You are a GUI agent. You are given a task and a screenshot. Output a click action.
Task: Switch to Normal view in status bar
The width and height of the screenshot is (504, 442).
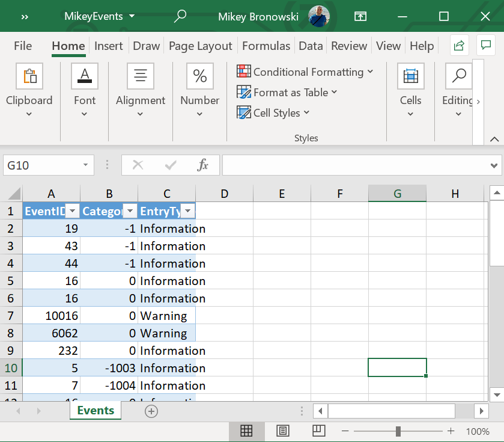point(246,431)
